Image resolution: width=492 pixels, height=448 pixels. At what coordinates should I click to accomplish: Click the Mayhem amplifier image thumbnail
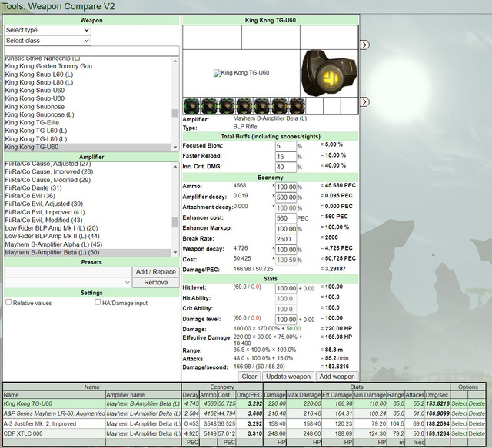point(328,72)
